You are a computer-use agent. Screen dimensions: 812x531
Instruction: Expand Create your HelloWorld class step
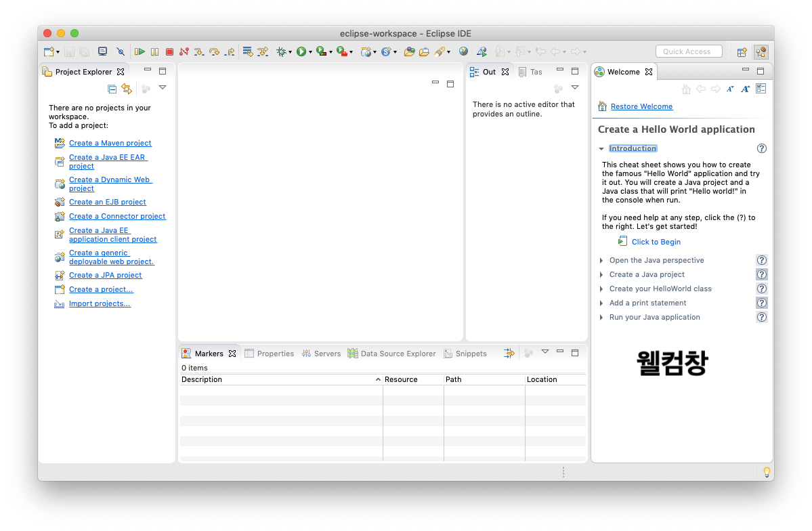[601, 289]
